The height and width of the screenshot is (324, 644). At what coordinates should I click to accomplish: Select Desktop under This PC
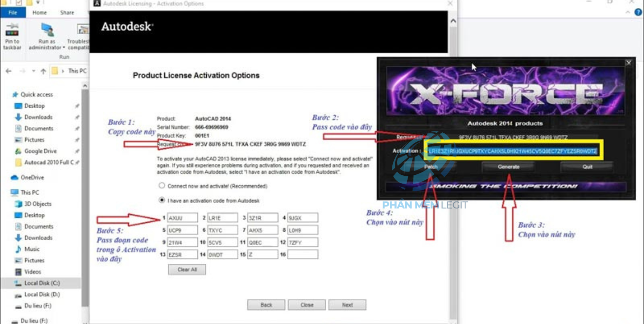pos(35,215)
